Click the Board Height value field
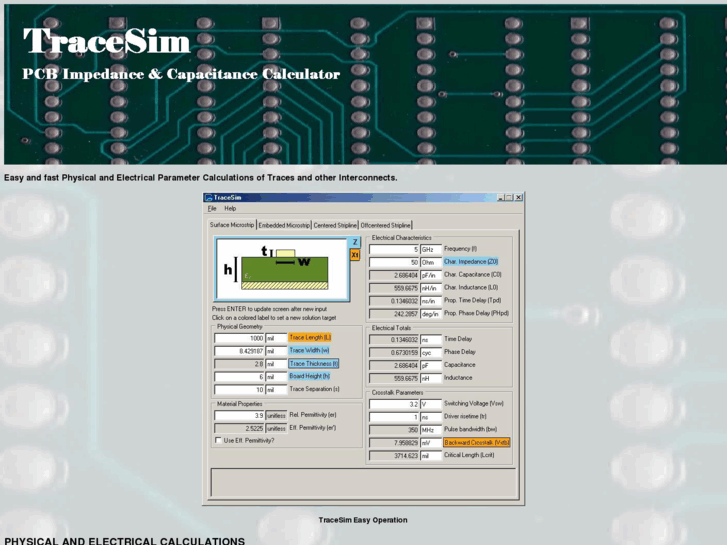Screen dimensions: 727x545 click(239, 377)
